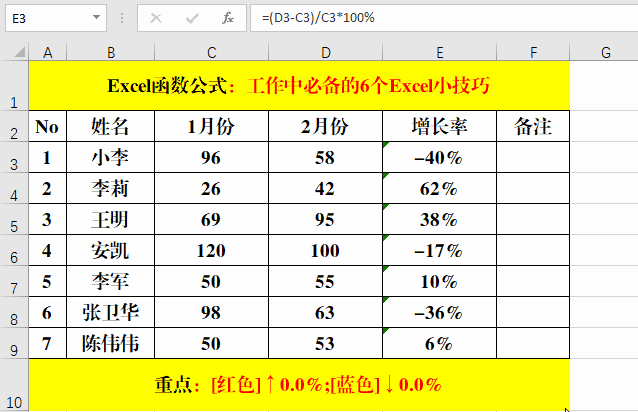Click the three-dot formula bar resize handle

pos(122,18)
